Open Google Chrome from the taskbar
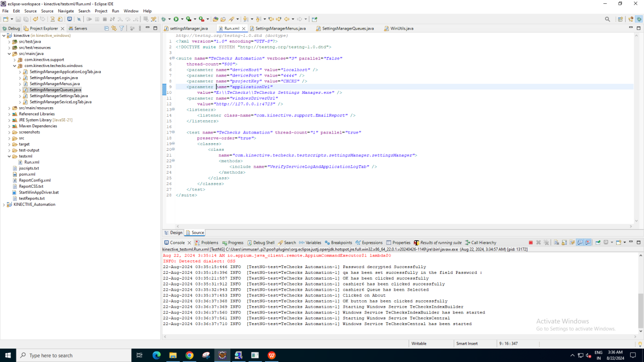This screenshot has width=644, height=362. (x=189, y=355)
